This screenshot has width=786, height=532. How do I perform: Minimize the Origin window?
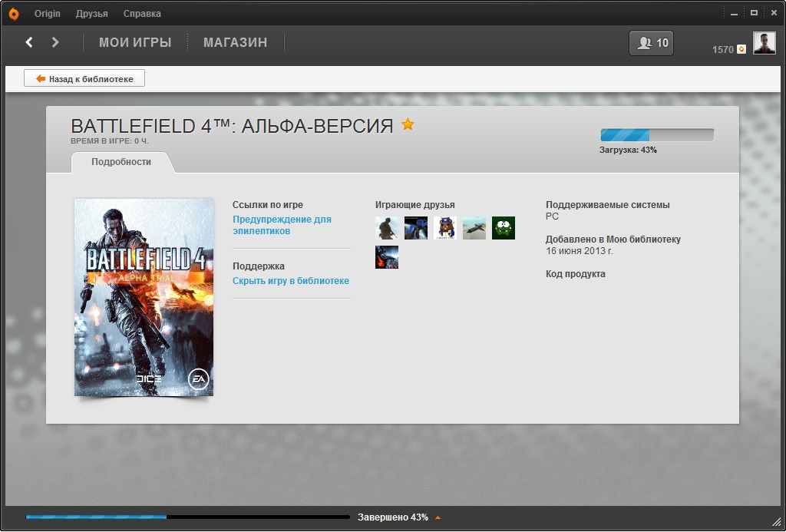[735, 14]
